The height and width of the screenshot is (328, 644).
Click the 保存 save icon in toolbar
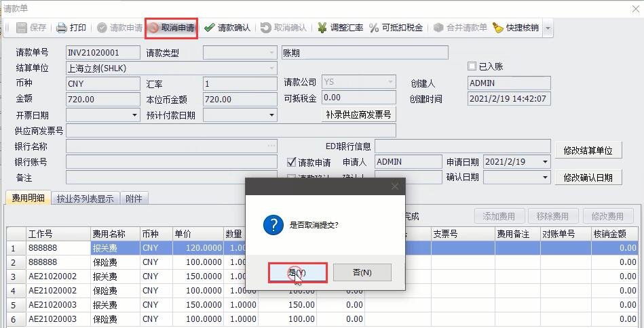[22, 28]
